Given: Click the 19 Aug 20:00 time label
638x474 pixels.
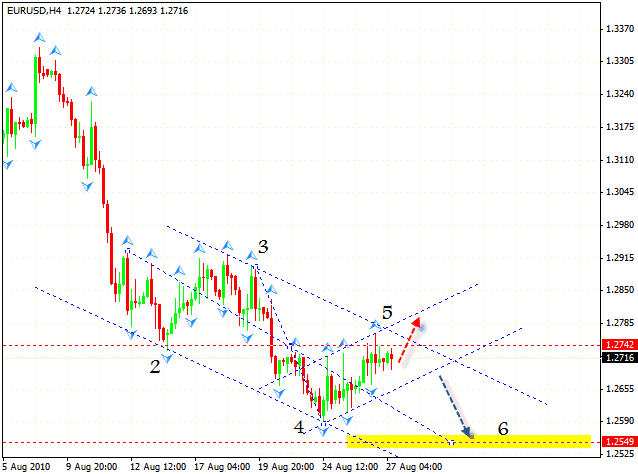Looking at the screenshot, I should point(286,466).
